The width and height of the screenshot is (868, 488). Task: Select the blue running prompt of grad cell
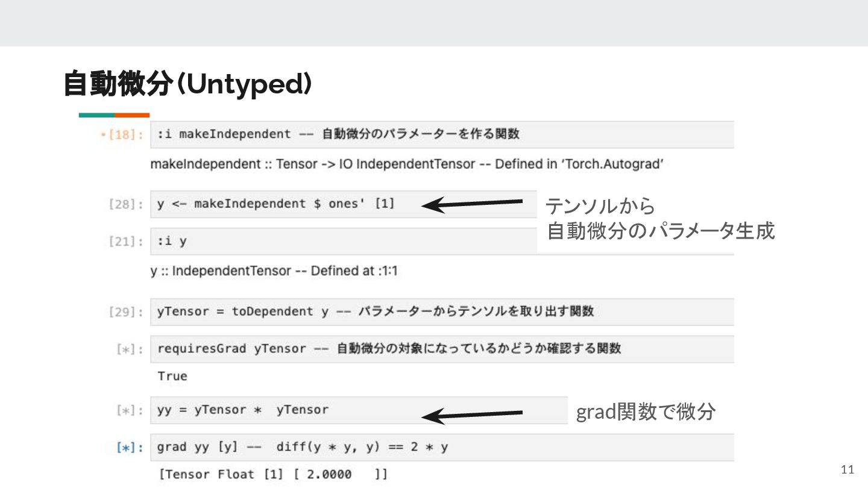point(131,448)
